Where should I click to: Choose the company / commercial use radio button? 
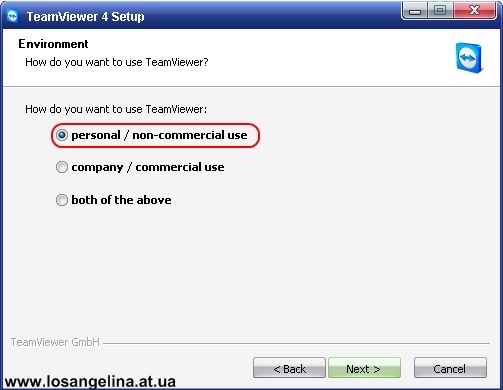click(62, 167)
